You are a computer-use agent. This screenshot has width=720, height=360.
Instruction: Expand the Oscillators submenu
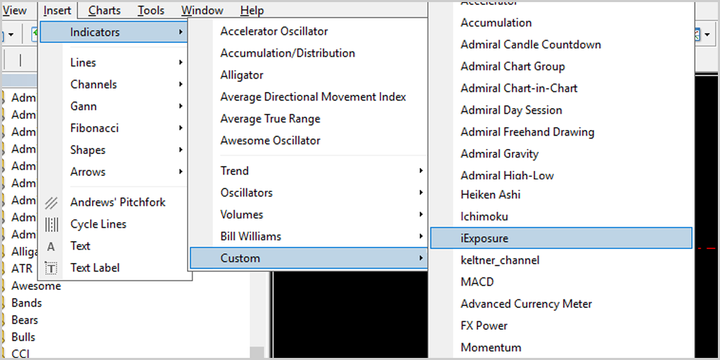click(x=309, y=193)
